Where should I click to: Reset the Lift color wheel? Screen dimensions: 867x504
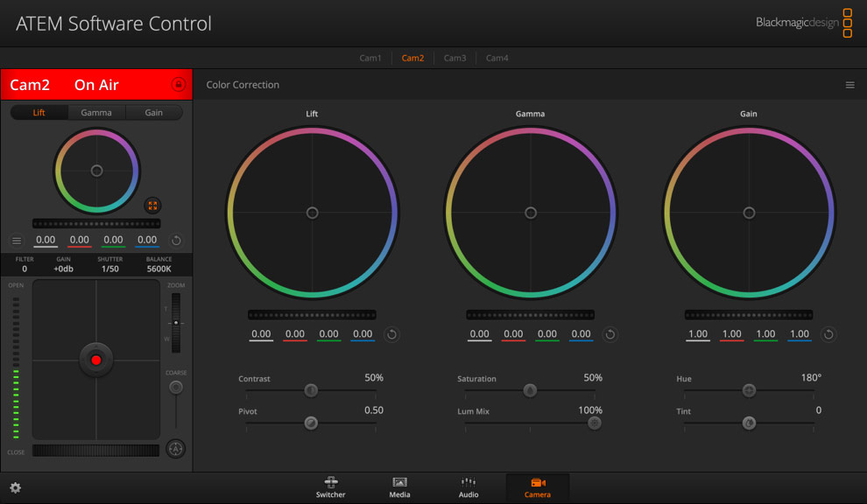pos(391,334)
